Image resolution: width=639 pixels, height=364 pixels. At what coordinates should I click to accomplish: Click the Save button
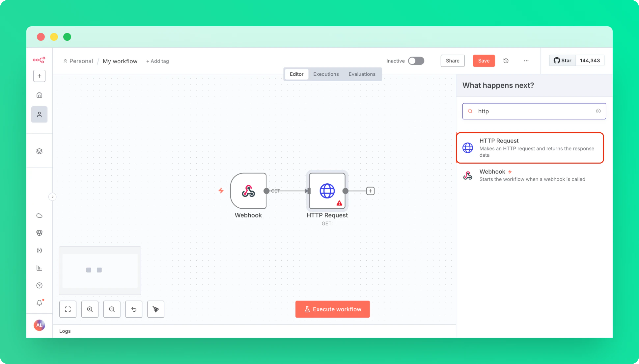click(484, 61)
